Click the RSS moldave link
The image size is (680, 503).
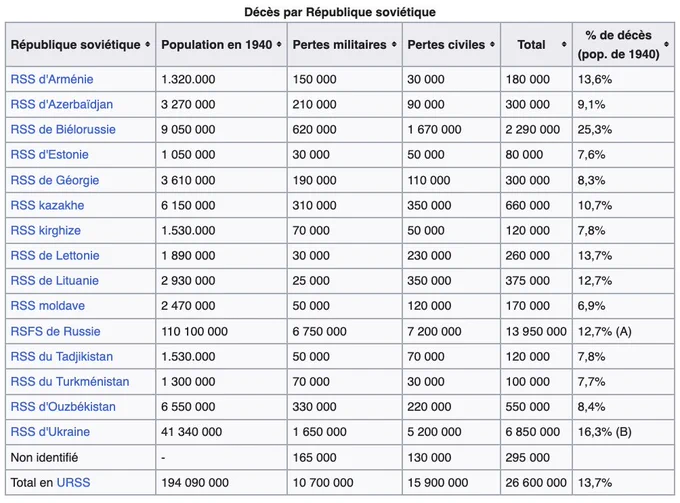[x=47, y=306]
